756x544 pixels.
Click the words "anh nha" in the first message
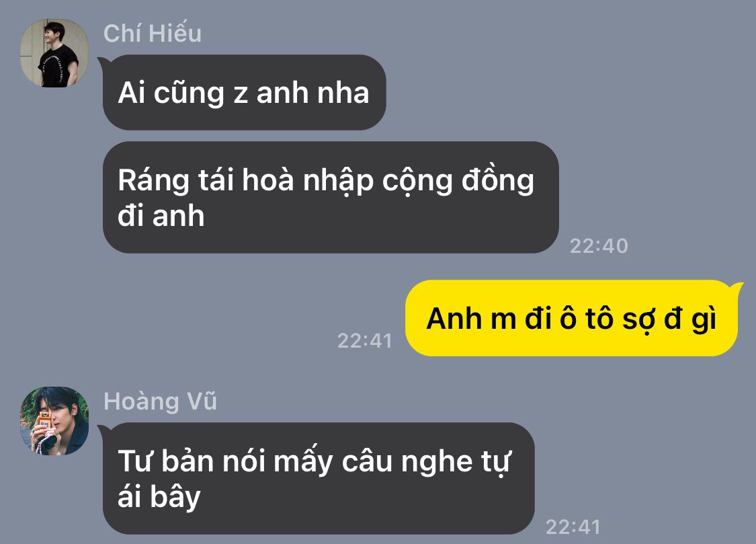pos(312,93)
